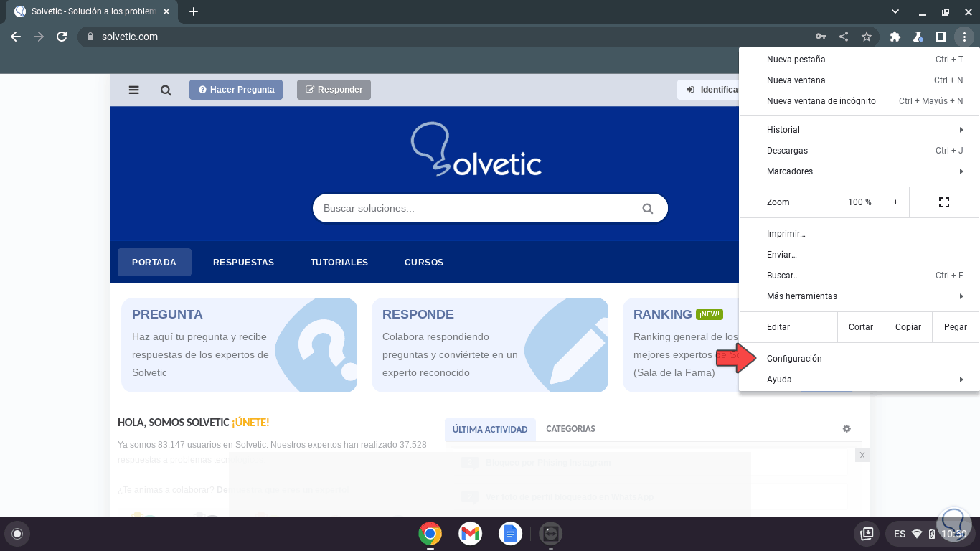Screen dimensions: 980x551
Task: Open the RESPUESTAS section
Action: [x=243, y=262]
